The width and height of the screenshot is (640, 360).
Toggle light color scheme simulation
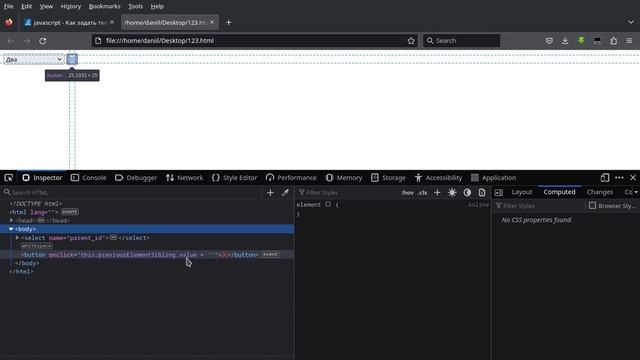452,193
